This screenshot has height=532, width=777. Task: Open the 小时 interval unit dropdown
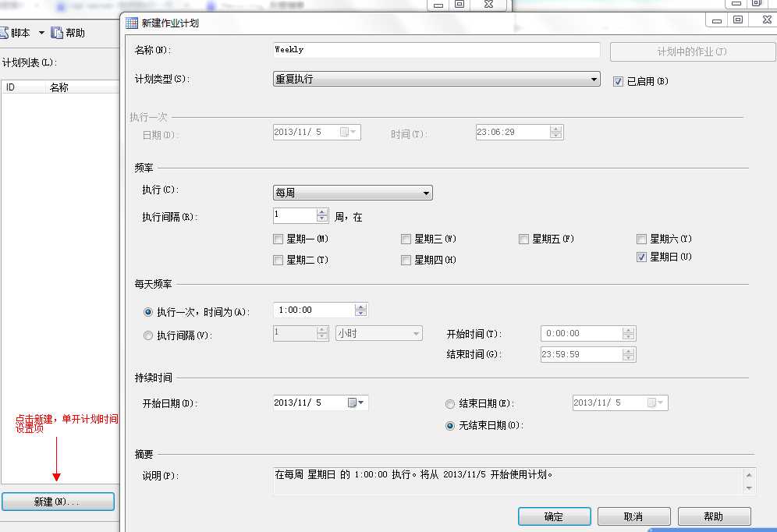tap(378, 333)
